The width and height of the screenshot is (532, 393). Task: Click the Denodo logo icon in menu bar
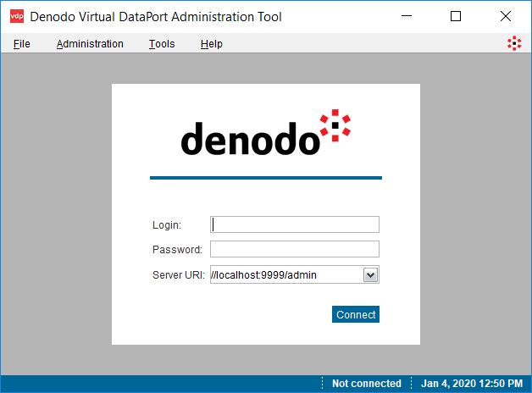pyautogui.click(x=514, y=43)
